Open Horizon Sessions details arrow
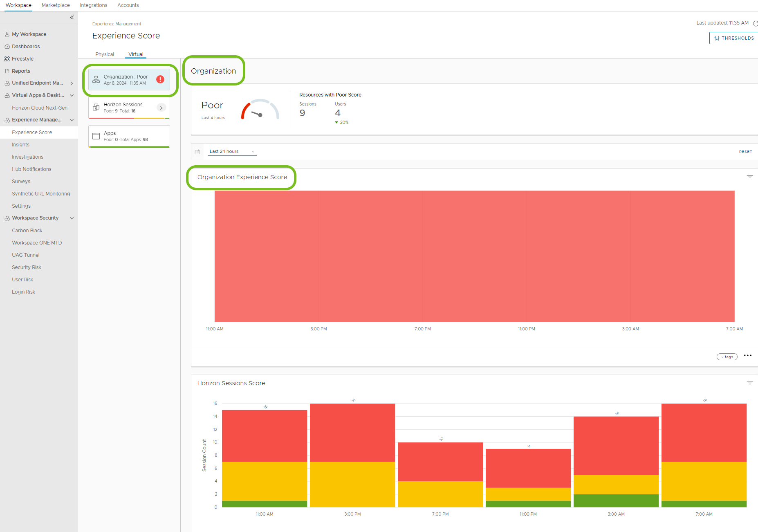758x532 pixels. [161, 108]
